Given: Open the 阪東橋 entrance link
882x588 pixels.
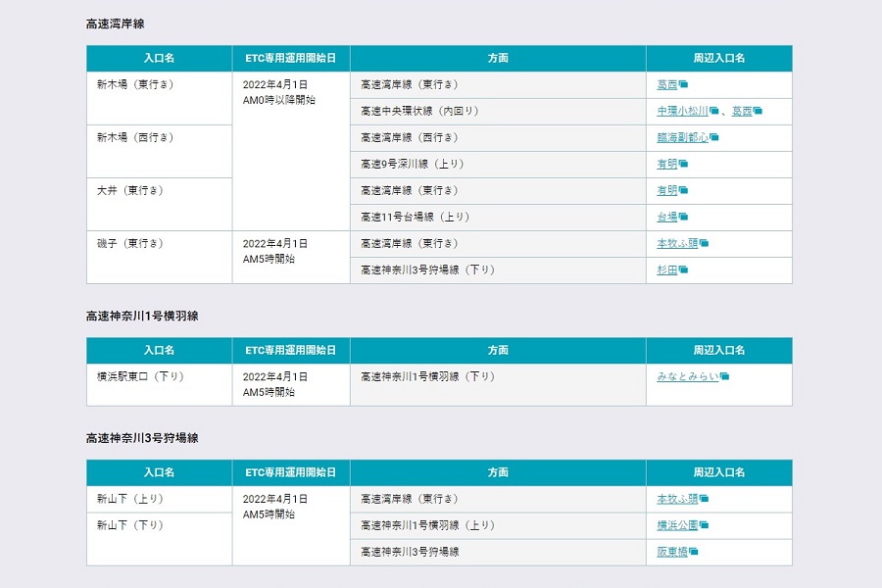Looking at the screenshot, I should click(x=671, y=551).
